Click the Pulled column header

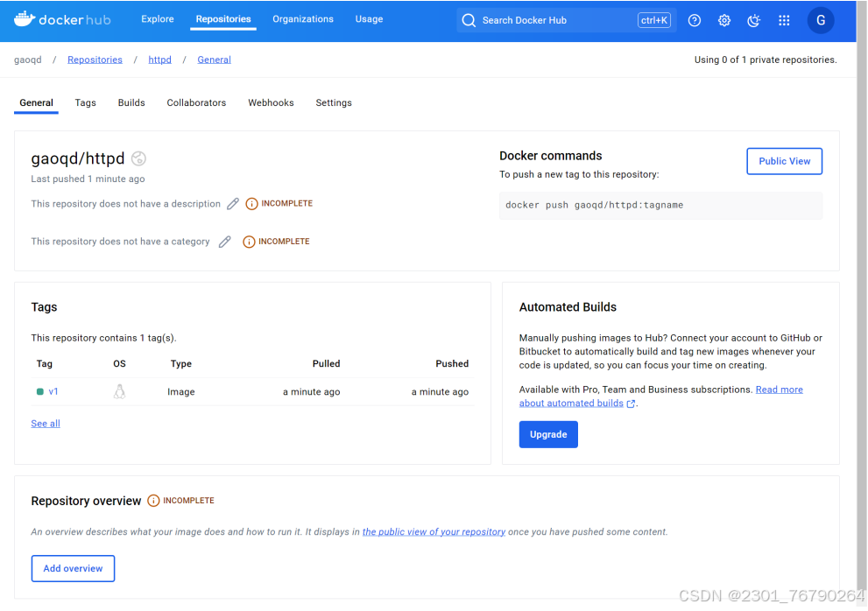[326, 363]
